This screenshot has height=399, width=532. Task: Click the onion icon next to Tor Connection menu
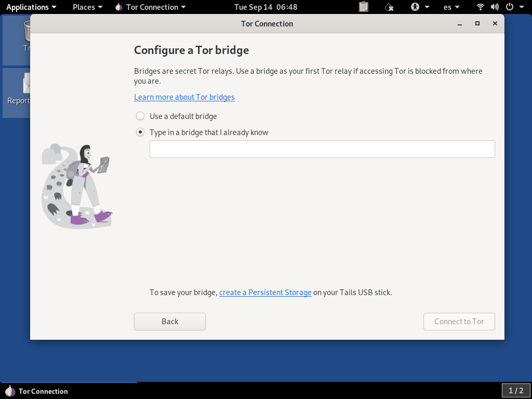pos(118,7)
